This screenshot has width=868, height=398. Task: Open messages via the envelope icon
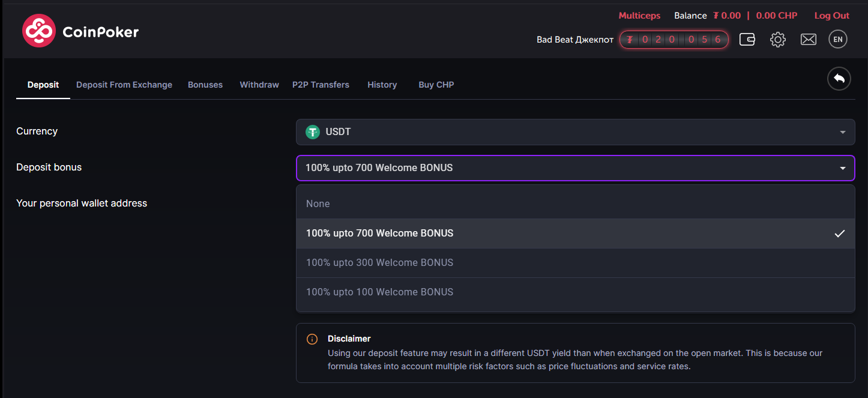click(808, 40)
